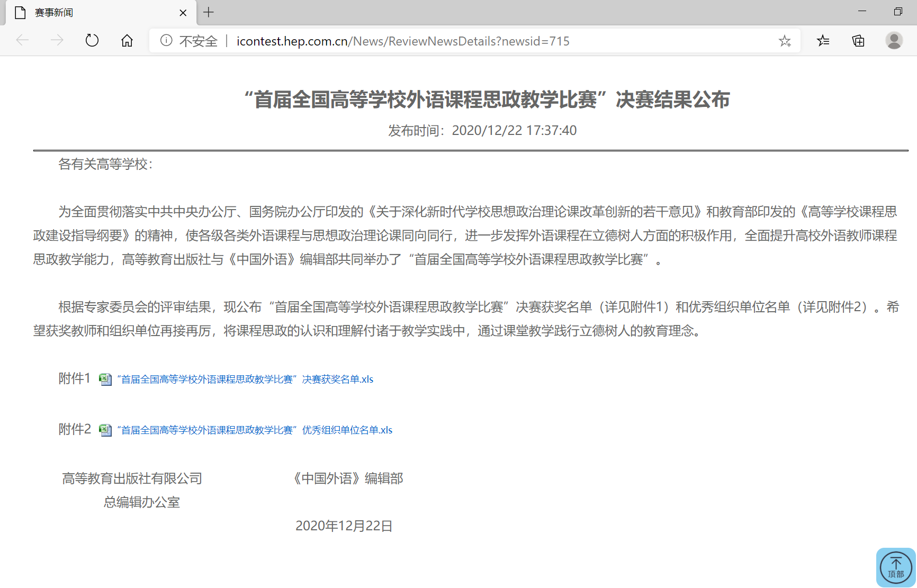
Task: Open the user profile avatar
Action: pyautogui.click(x=894, y=41)
